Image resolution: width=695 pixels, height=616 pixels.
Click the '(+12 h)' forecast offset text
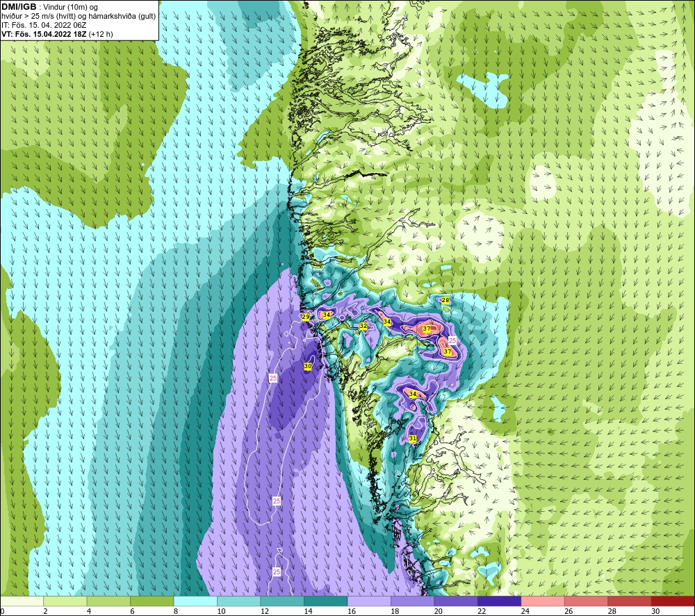101,34
